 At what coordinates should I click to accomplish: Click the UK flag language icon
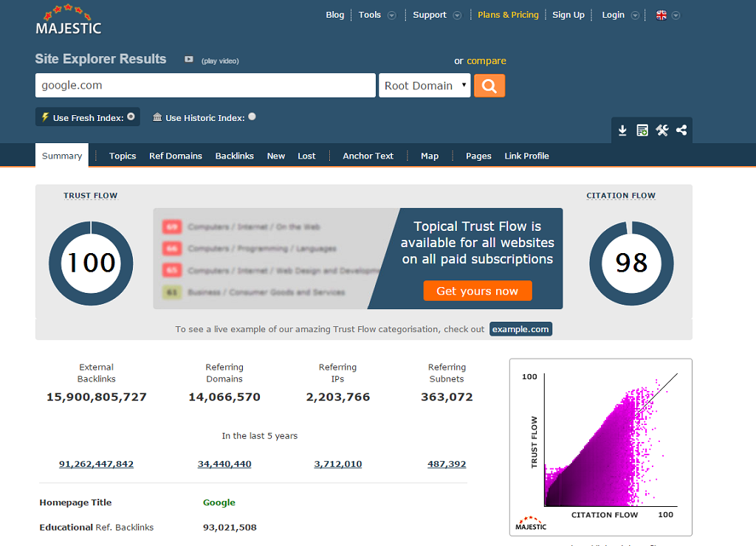pyautogui.click(x=661, y=15)
